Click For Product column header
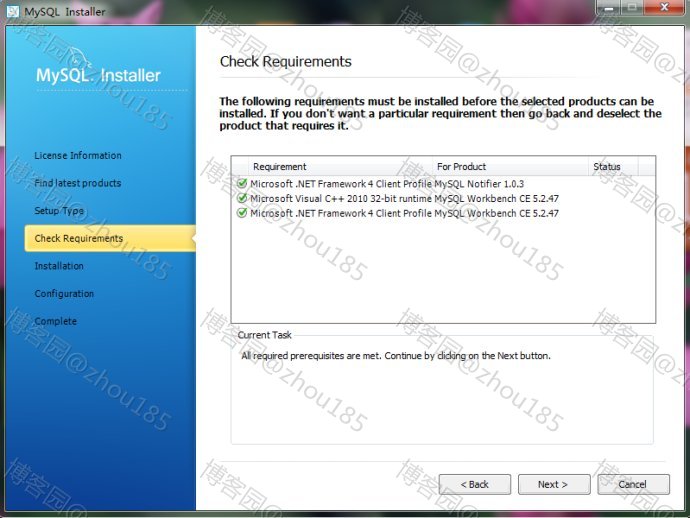This screenshot has width=690, height=518. [510, 167]
